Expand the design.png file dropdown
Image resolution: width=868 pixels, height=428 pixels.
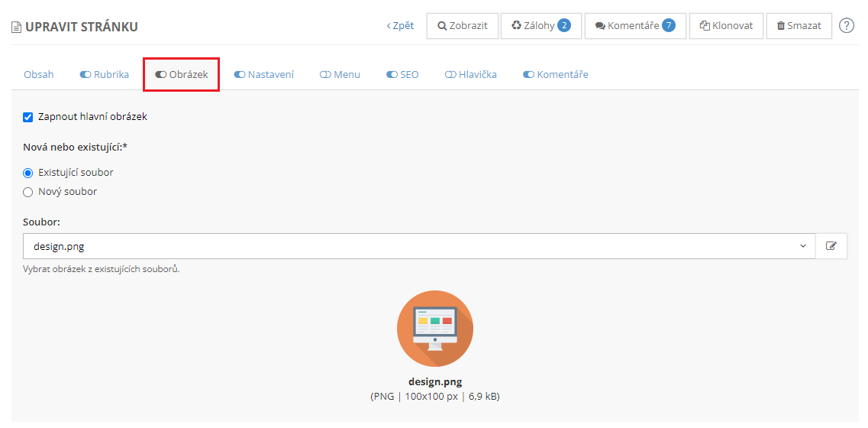(418, 246)
